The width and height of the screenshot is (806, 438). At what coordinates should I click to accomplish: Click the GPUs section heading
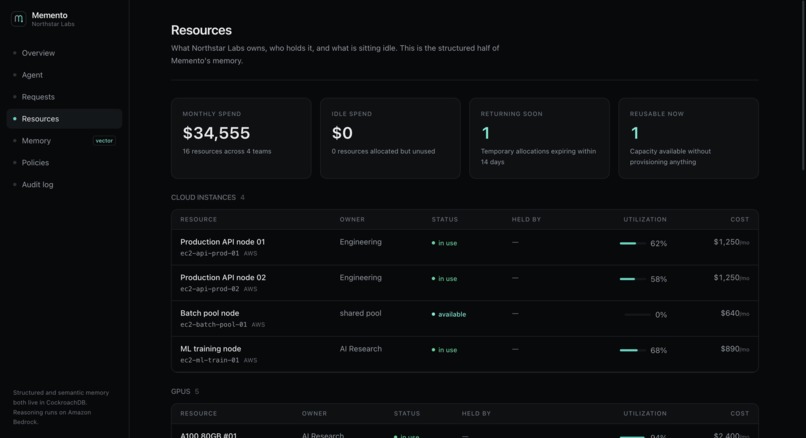[x=180, y=391]
